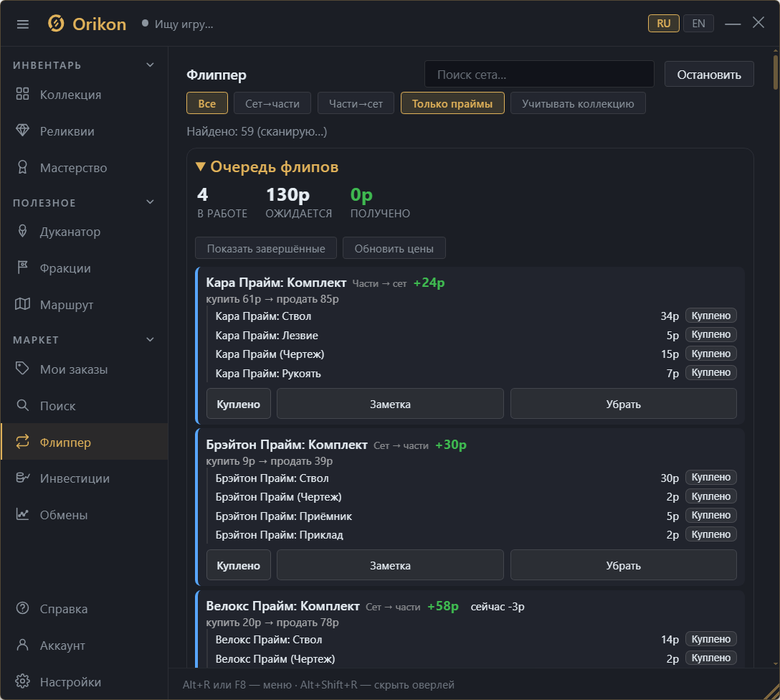Click the Мастерство medal icon

coord(22,167)
